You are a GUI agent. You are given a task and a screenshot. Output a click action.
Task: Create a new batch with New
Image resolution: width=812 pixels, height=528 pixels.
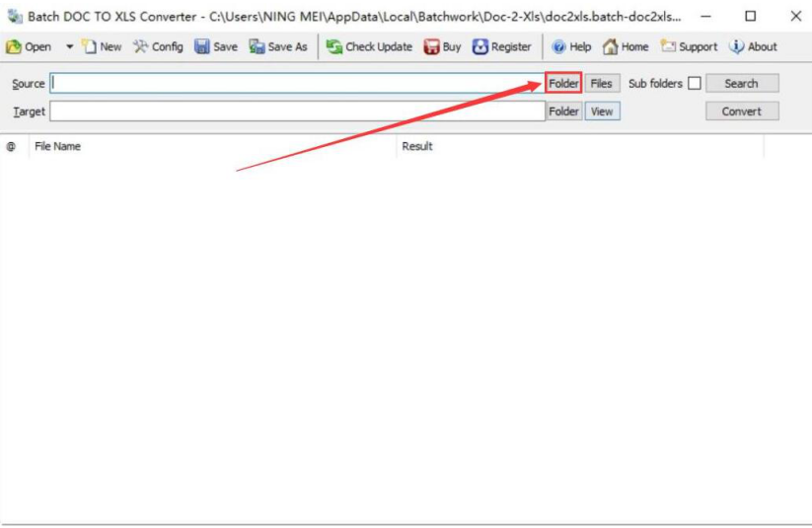coord(103,46)
